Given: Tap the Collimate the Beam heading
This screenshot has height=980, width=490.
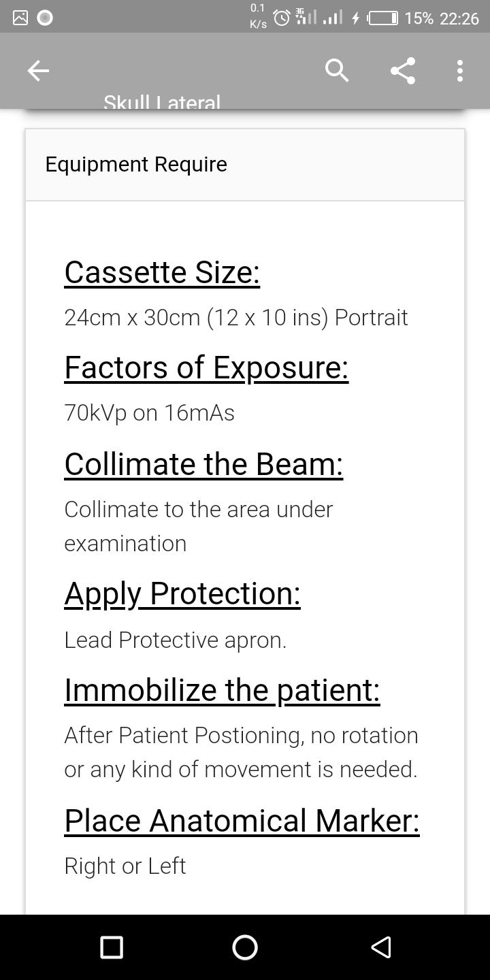Looking at the screenshot, I should click(203, 464).
